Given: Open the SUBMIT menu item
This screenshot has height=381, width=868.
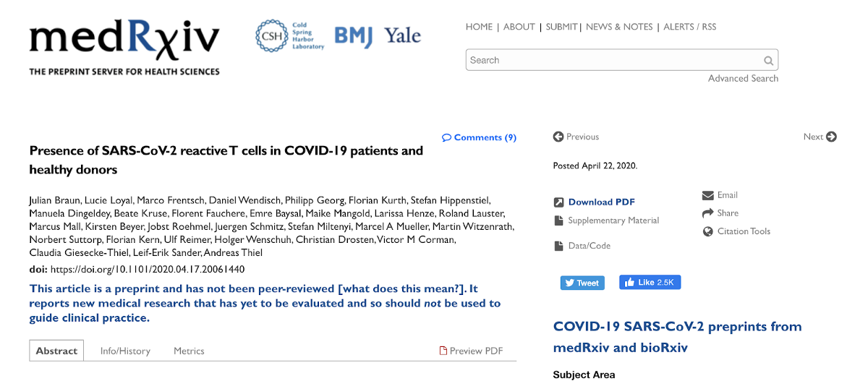Looking at the screenshot, I should tap(561, 27).
